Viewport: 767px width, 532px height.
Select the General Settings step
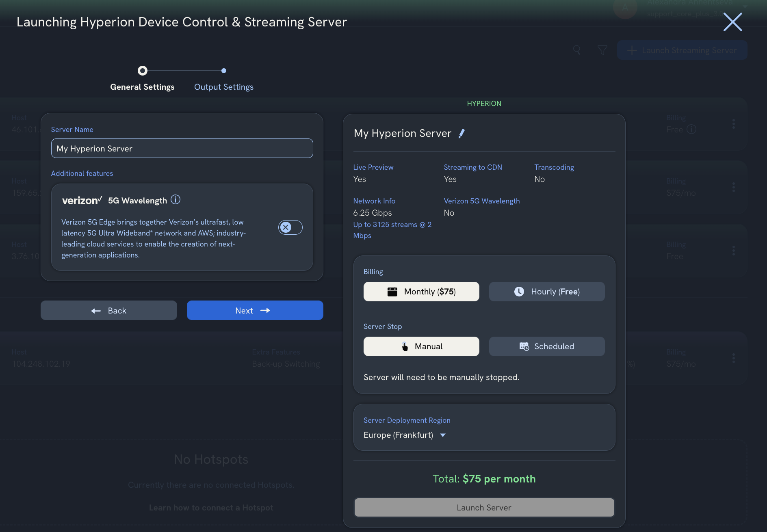(x=142, y=87)
